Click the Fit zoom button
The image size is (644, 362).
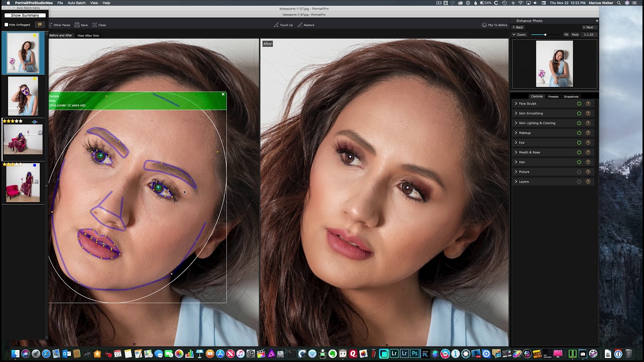click(566, 35)
